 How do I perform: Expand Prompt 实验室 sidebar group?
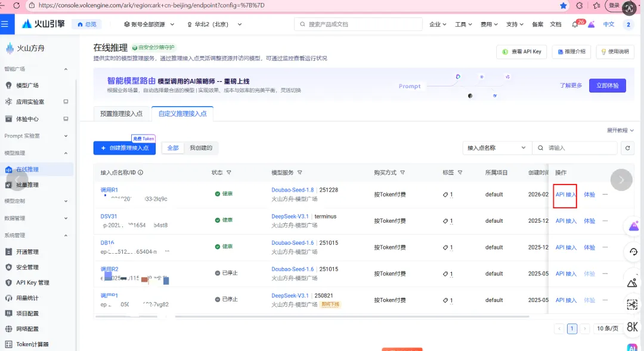point(36,136)
